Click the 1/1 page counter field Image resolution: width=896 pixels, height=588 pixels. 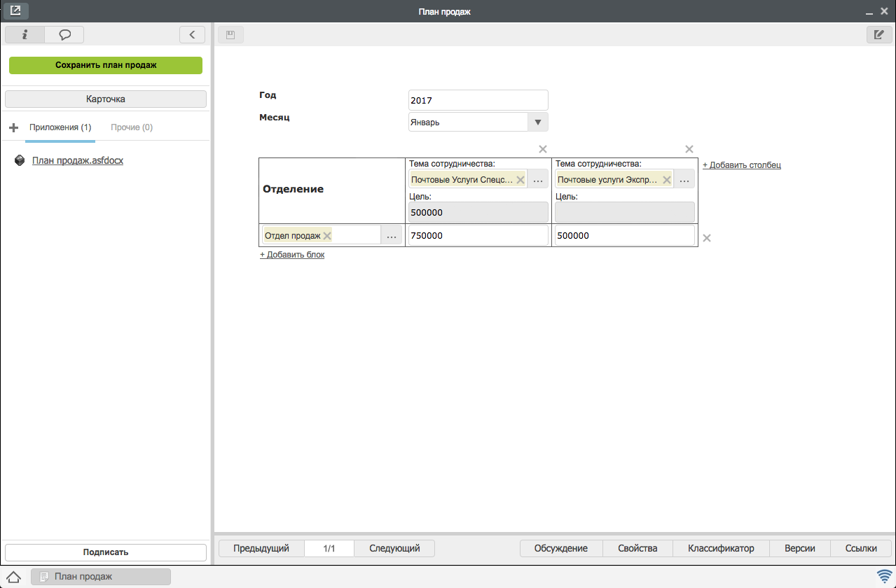329,549
